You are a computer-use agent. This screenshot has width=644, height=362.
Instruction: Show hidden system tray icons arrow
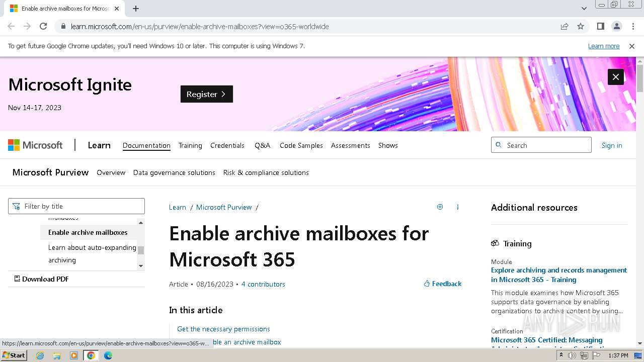pos(561,355)
